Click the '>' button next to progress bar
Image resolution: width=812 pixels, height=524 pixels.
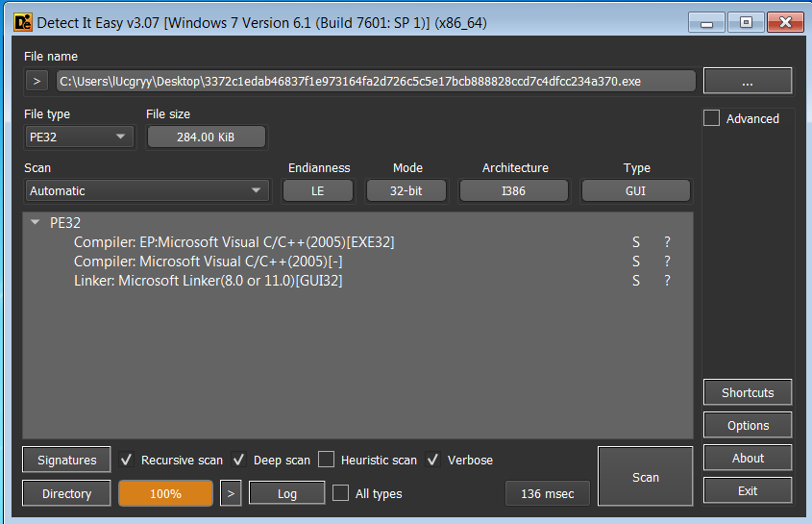click(x=231, y=493)
